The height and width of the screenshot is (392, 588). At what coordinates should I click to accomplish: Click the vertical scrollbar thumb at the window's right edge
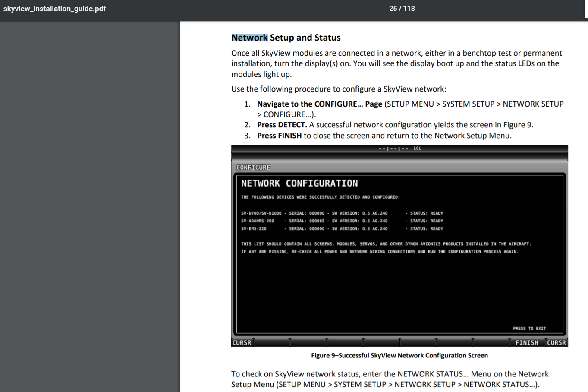[x=586, y=9]
